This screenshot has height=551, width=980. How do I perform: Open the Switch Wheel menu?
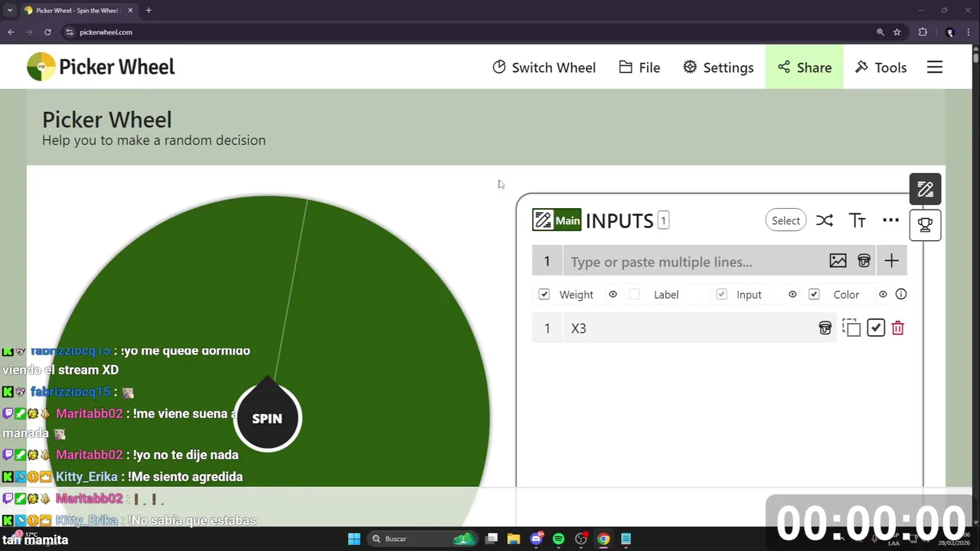pos(544,67)
